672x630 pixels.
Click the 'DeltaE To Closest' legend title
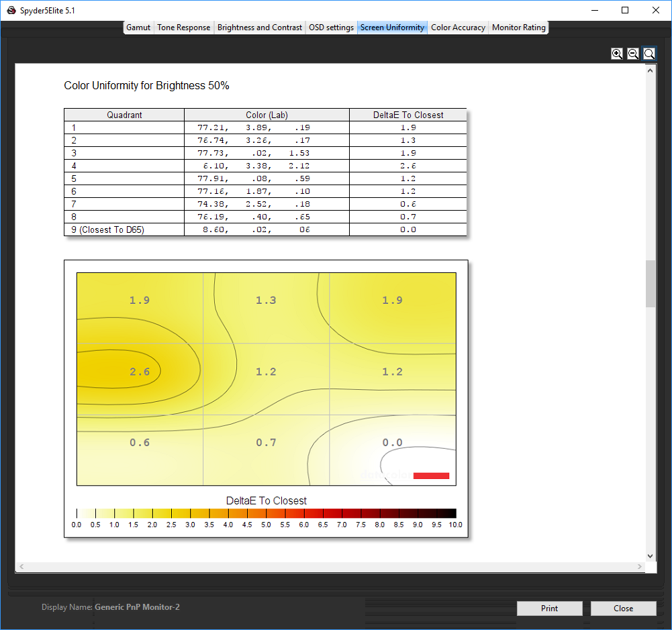pos(266,501)
